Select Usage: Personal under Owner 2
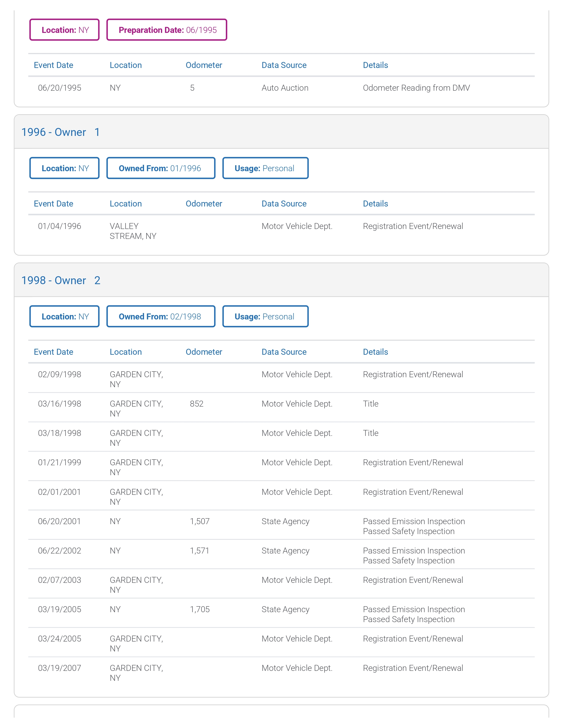This screenshot has height=728, width=563. [265, 316]
